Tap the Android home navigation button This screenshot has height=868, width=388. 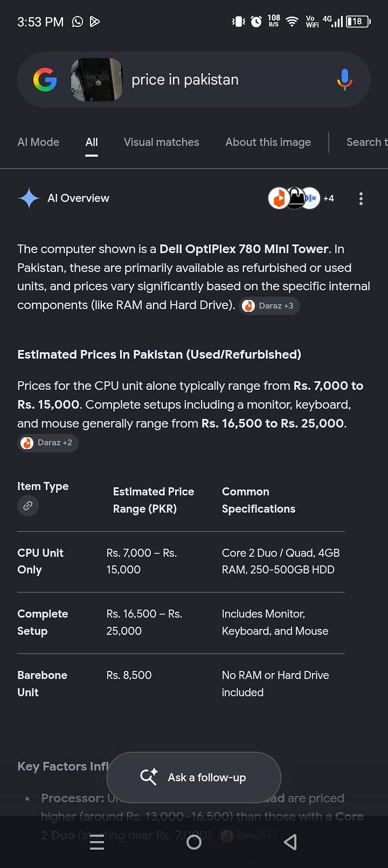(194, 842)
